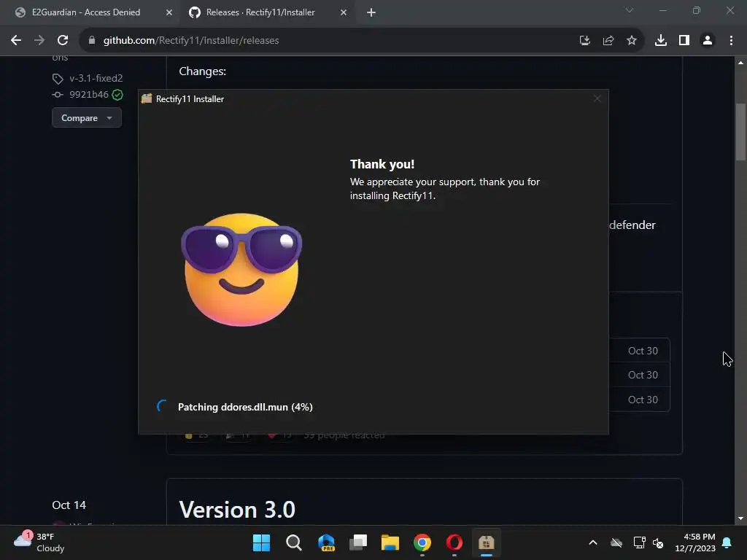Viewport: 747px width, 560px height.
Task: Open notifications bell in taskbar
Action: coord(727,542)
